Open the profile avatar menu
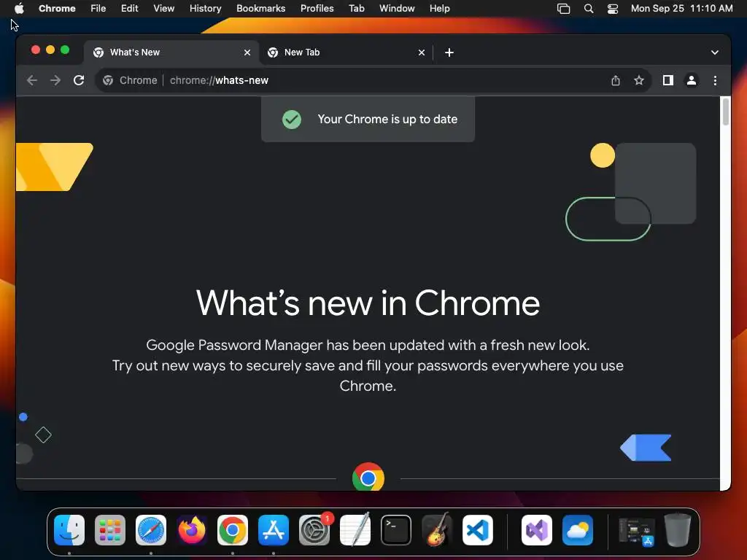Viewport: 747px width, 560px height. coord(692,80)
